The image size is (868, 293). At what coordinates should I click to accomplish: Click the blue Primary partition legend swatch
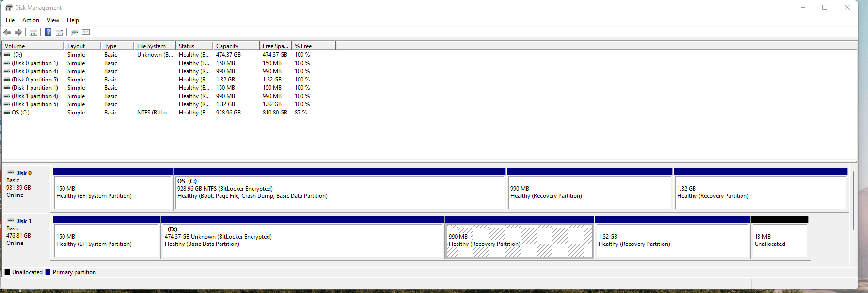pos(48,272)
